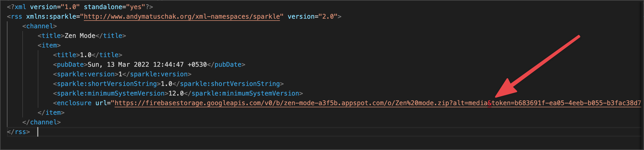Screen dimensions: 644x150
Task: Click the closing </channel> tag
Action: 42,122
